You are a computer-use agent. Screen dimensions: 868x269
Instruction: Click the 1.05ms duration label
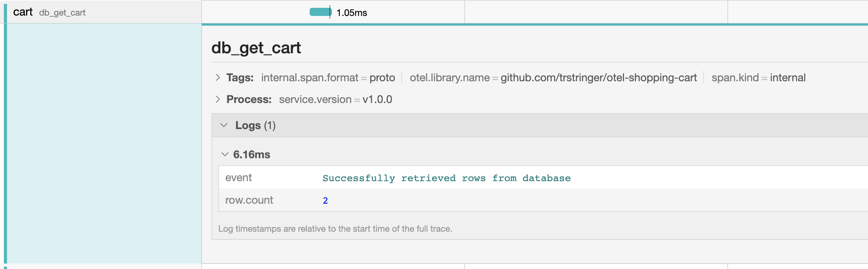pyautogui.click(x=352, y=13)
